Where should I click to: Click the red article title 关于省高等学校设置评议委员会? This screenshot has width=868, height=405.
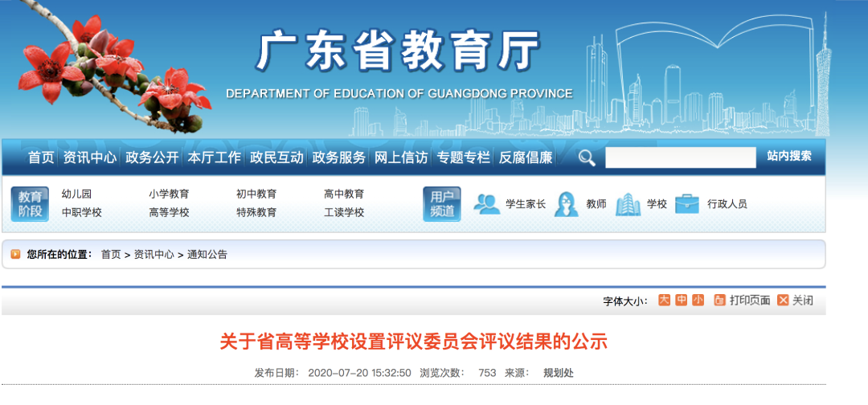(x=414, y=342)
